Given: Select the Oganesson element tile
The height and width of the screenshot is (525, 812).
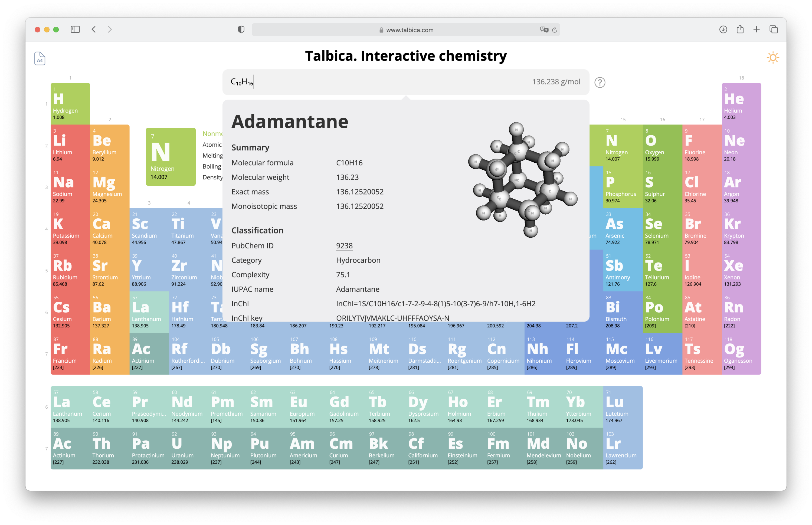Looking at the screenshot, I should click(x=741, y=354).
